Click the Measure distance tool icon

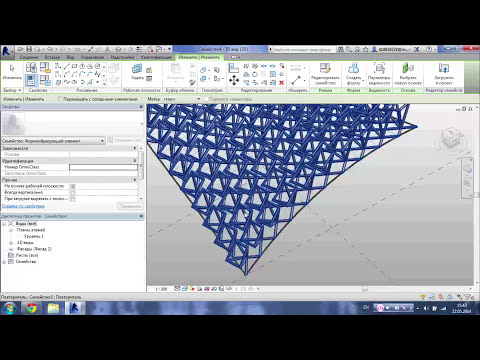[296, 80]
